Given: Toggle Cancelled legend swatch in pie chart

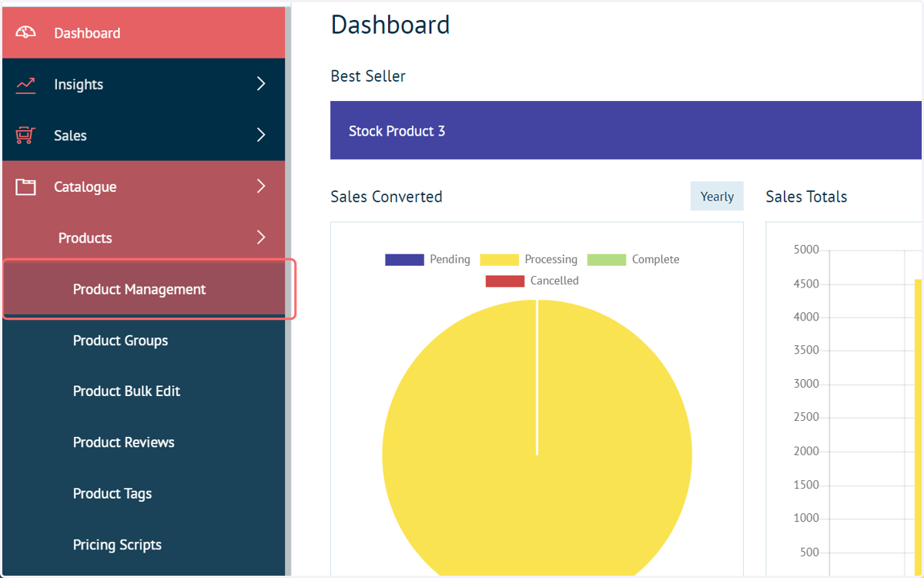Looking at the screenshot, I should click(505, 281).
